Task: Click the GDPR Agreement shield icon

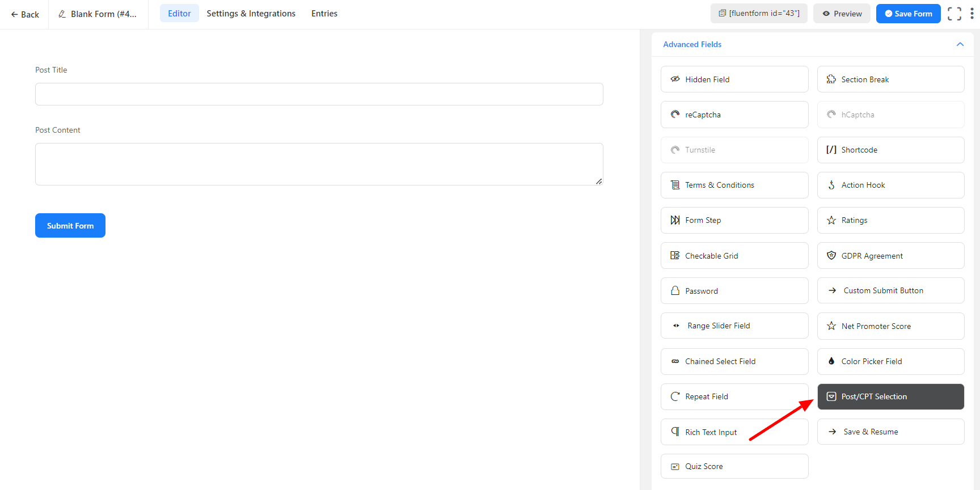Action: click(831, 256)
